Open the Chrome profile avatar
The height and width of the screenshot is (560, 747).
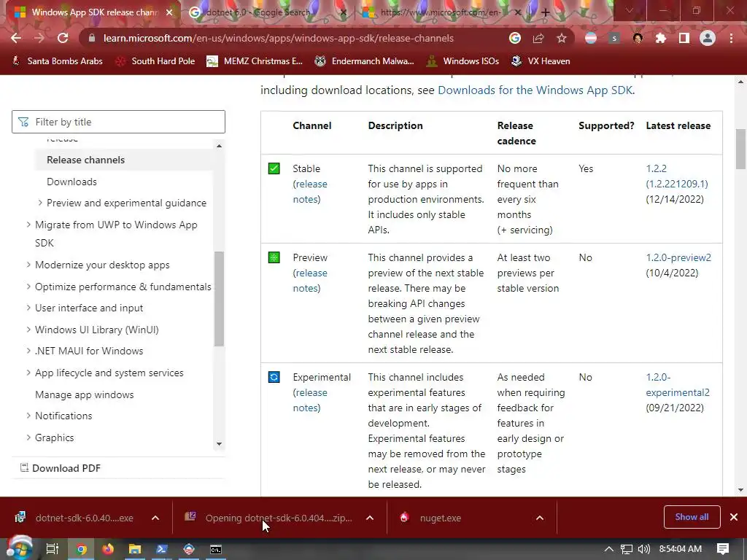tap(708, 38)
